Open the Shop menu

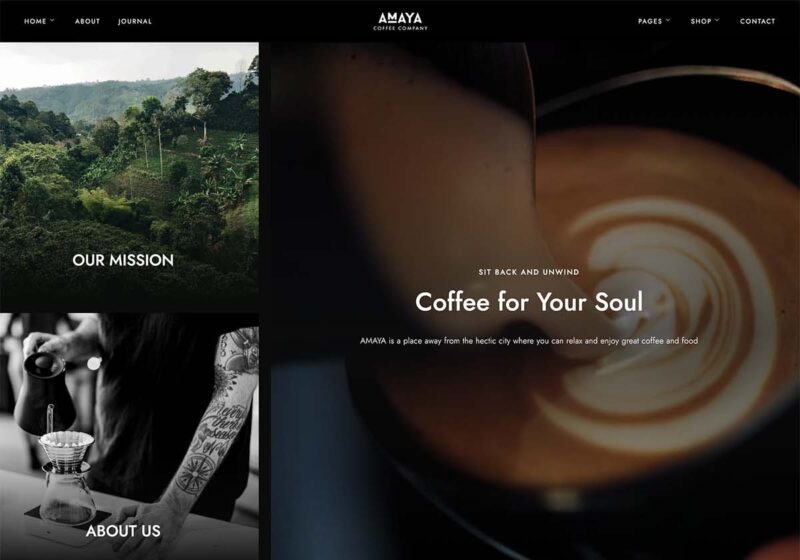pyautogui.click(x=701, y=21)
